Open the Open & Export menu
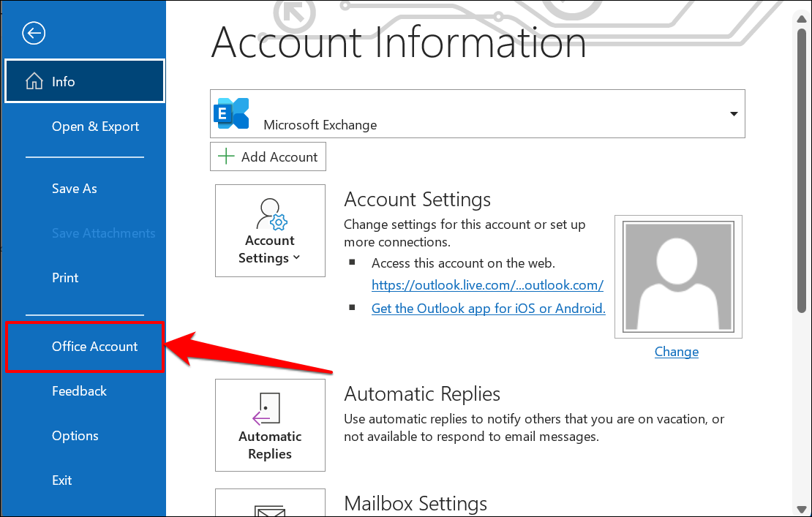Screen dimensions: 812x517 95,127
